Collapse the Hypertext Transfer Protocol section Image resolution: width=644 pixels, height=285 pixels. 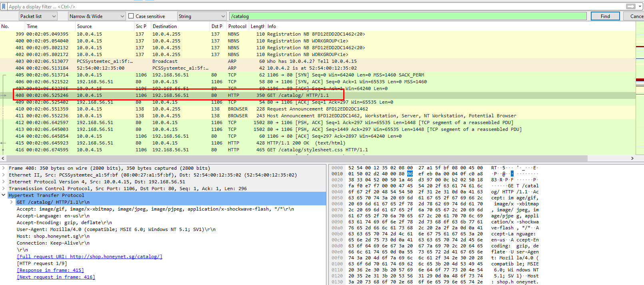click(x=4, y=195)
